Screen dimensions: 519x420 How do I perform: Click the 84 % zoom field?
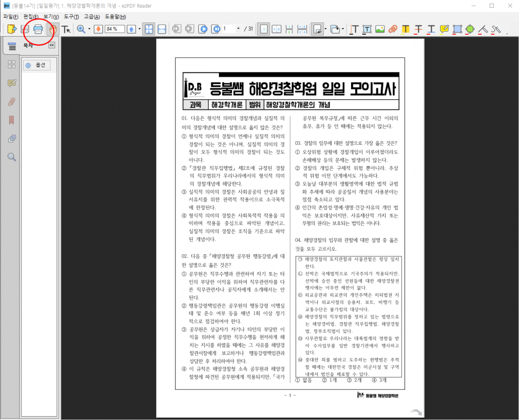click(115, 29)
